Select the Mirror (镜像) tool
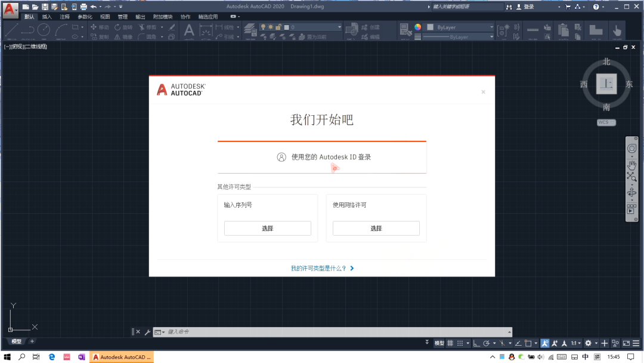 point(123,36)
